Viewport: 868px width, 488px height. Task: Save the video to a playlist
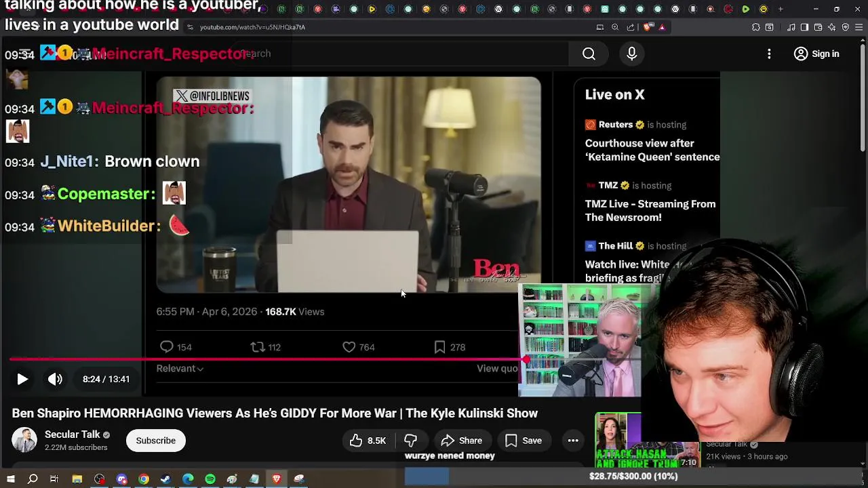(524, 441)
